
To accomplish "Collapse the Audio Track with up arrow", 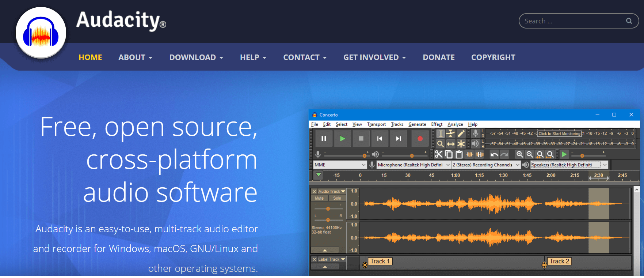I will click(x=325, y=250).
